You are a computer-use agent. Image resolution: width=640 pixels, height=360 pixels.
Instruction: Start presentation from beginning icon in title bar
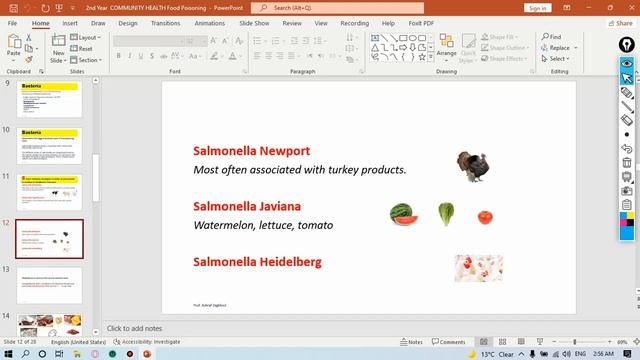click(59, 8)
